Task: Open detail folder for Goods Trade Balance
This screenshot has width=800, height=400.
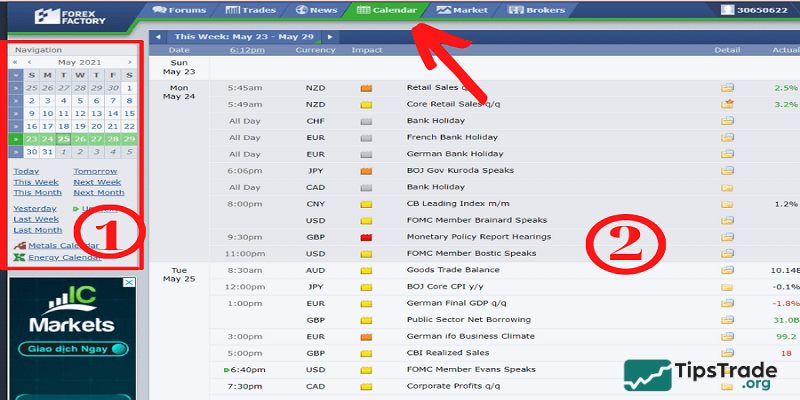Action: point(727,270)
